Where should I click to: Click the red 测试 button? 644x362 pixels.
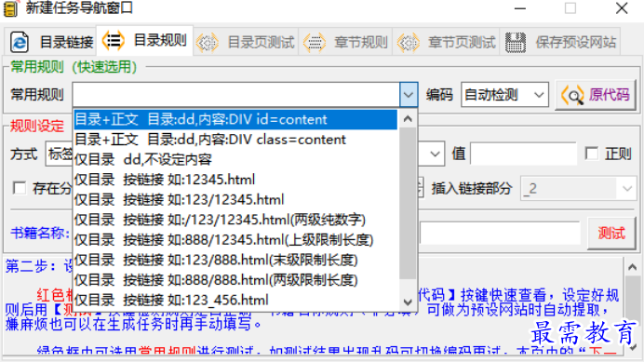pyautogui.click(x=611, y=233)
